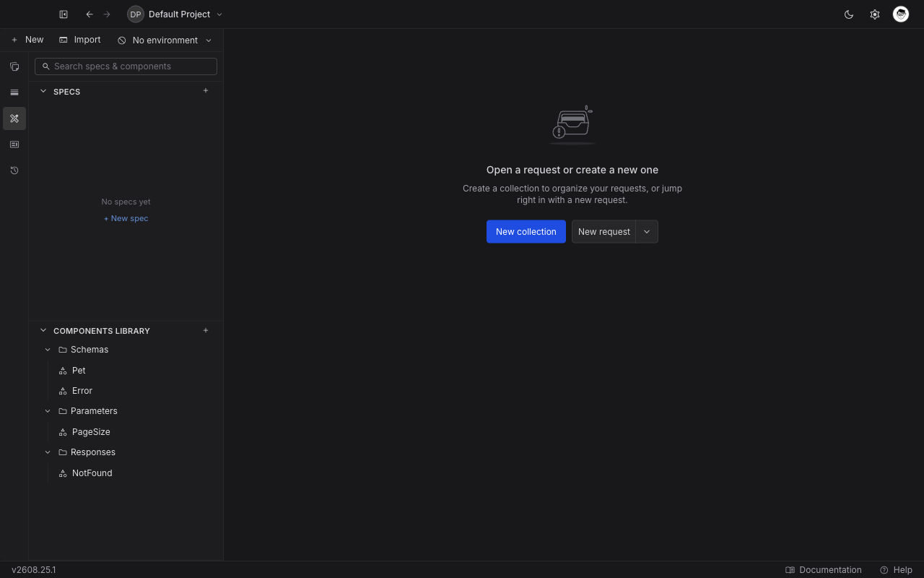Image resolution: width=924 pixels, height=578 pixels.
Task: Click the New request button
Action: point(603,232)
